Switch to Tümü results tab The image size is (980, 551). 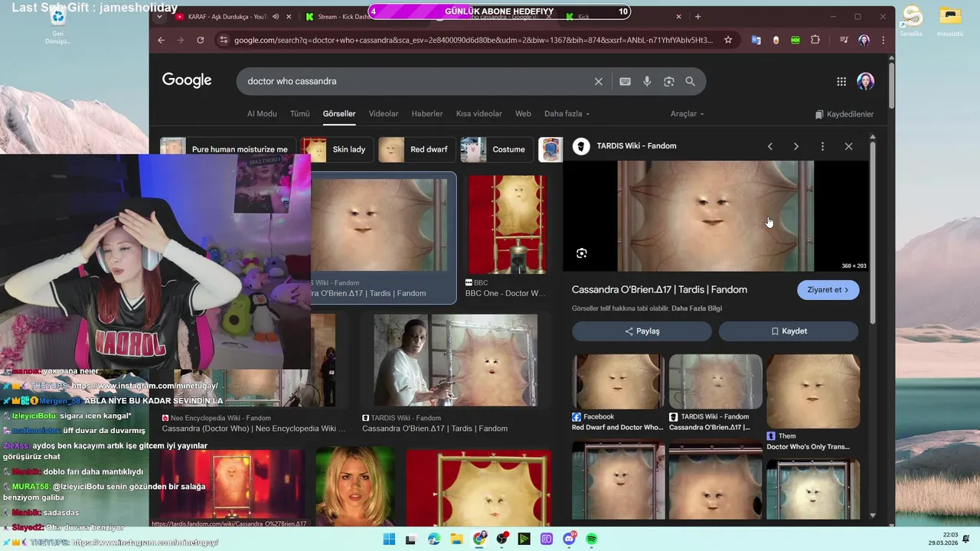point(300,114)
